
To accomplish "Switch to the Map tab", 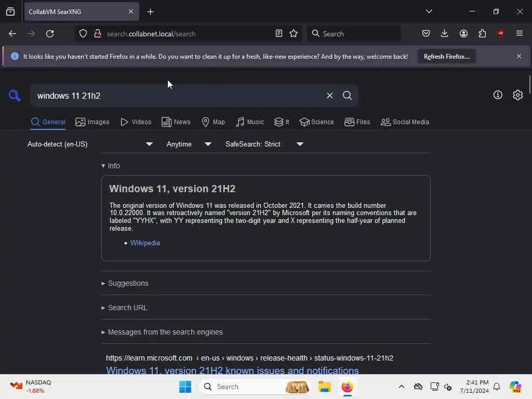I will (213, 122).
